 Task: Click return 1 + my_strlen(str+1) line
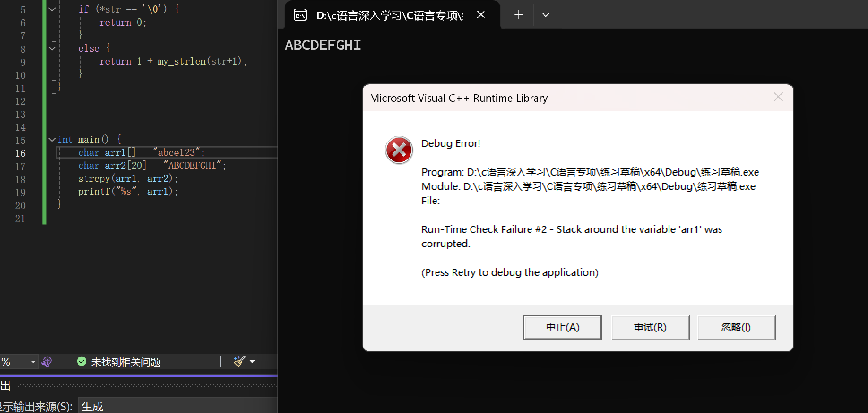coord(173,61)
